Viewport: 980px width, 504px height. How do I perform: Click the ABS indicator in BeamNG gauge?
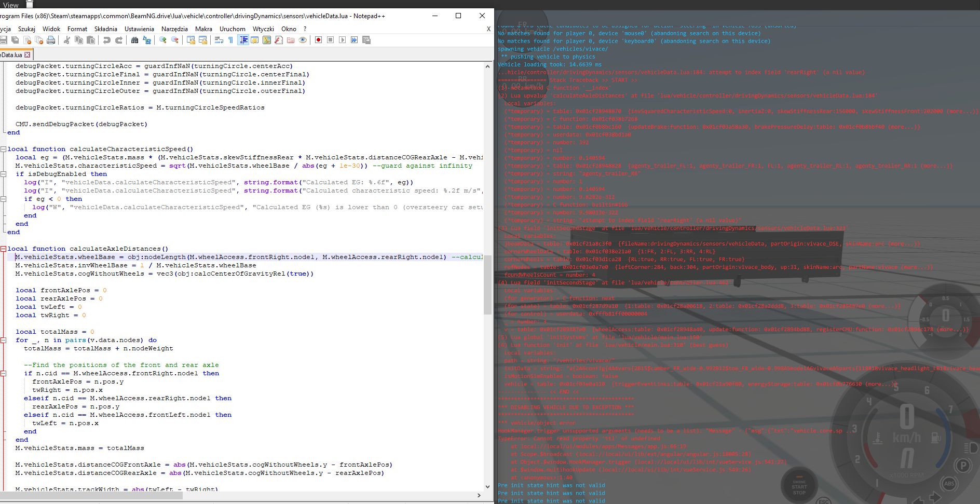pyautogui.click(x=949, y=483)
